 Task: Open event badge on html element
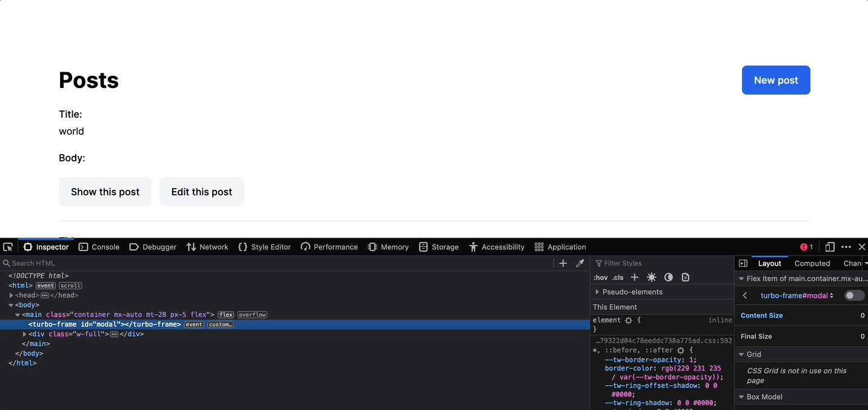[x=45, y=286]
